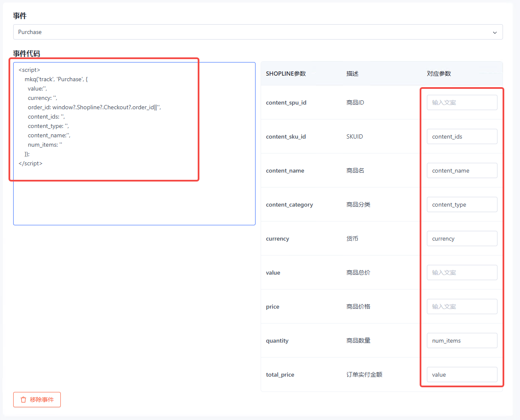Click the 对应参数 column header
This screenshot has height=420, width=520.
click(439, 74)
